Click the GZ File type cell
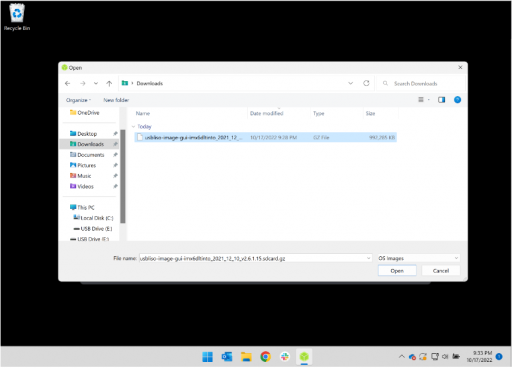The width and height of the screenshot is (512, 368). 321,137
